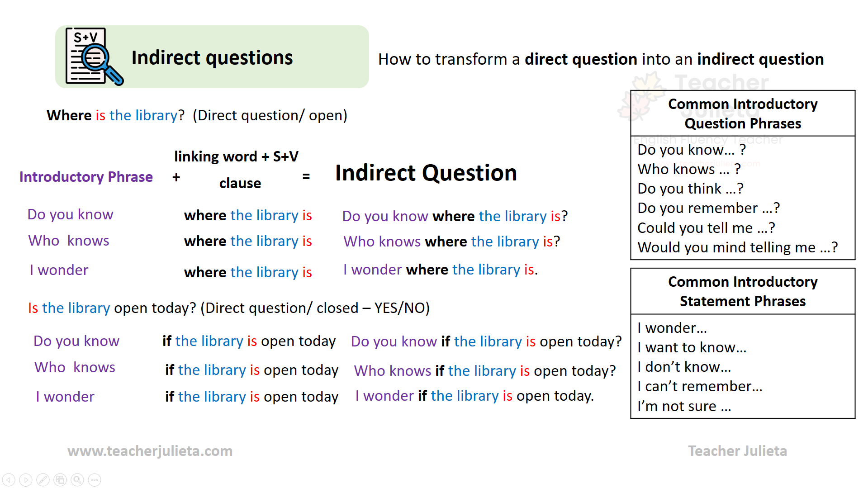Click the Teacher Julieta footer text
The image size is (868, 488).
click(737, 451)
